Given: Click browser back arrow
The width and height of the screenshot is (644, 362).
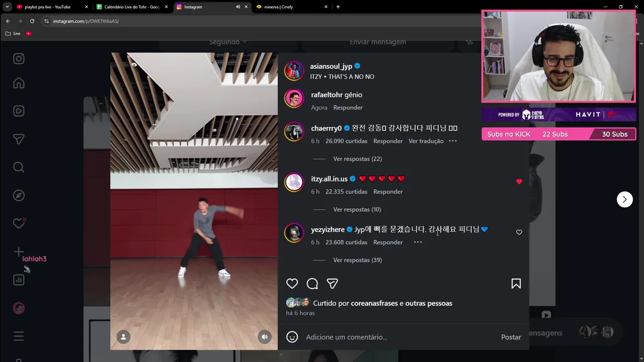Looking at the screenshot, I should (8, 21).
